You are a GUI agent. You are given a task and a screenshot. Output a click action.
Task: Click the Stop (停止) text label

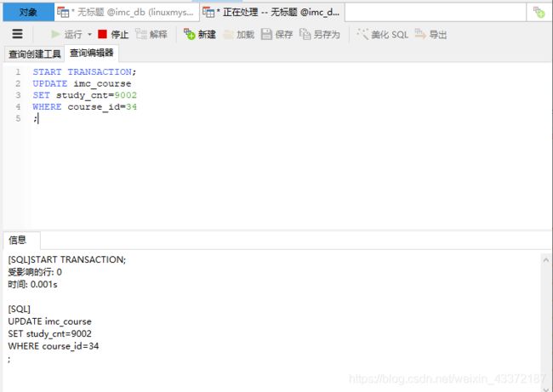coord(120,35)
